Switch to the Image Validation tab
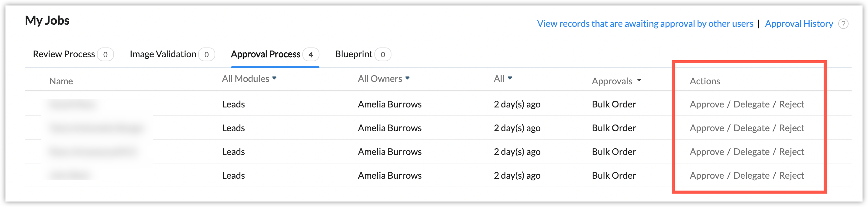 point(163,54)
